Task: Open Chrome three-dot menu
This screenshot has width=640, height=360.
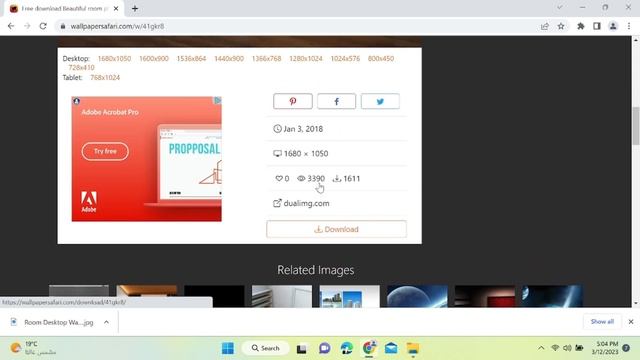Action: [629, 26]
